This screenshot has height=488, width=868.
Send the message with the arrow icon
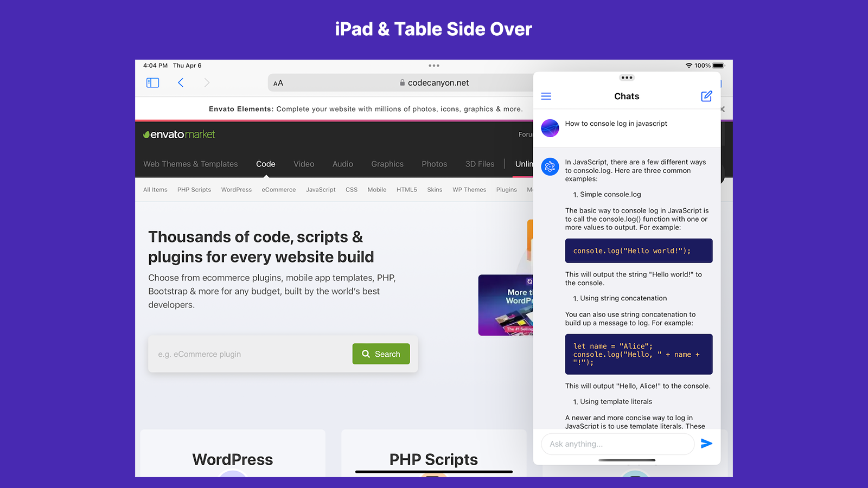tap(706, 444)
